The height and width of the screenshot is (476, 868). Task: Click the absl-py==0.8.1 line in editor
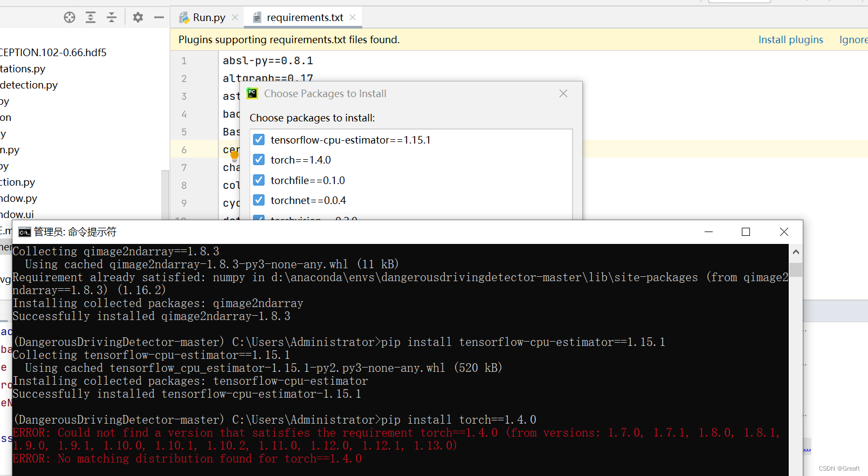tap(268, 60)
